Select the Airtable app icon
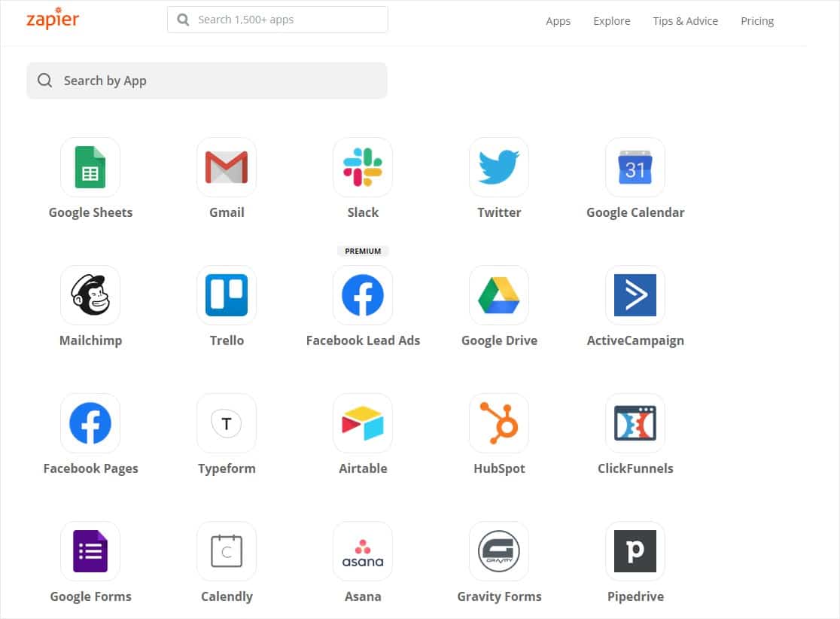Image resolution: width=840 pixels, height=619 pixels. pyautogui.click(x=363, y=423)
